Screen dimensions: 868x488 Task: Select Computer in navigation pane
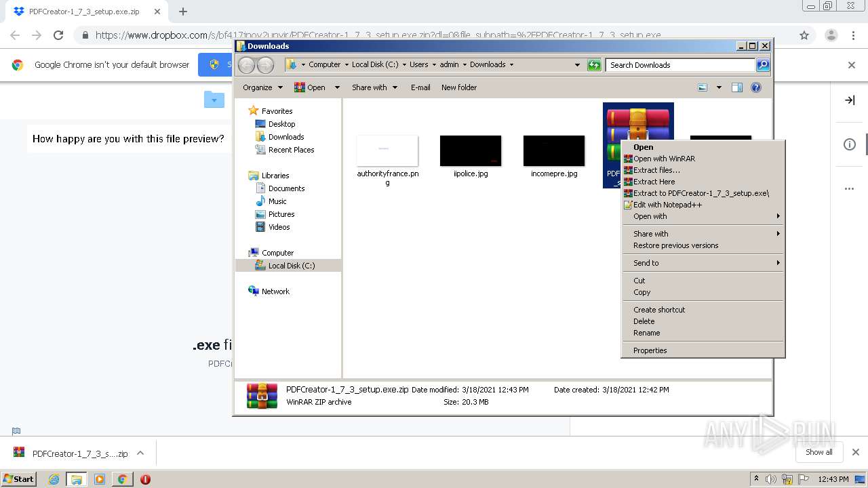point(271,253)
